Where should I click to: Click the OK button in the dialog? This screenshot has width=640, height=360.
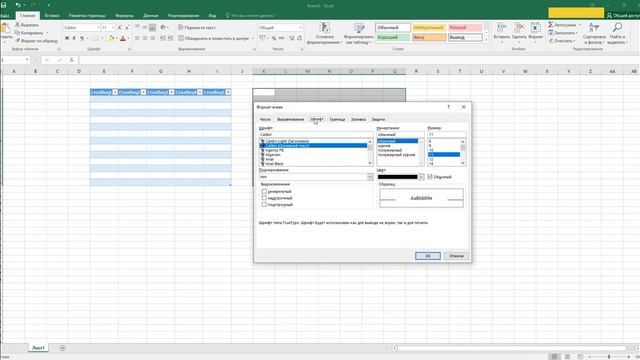428,256
